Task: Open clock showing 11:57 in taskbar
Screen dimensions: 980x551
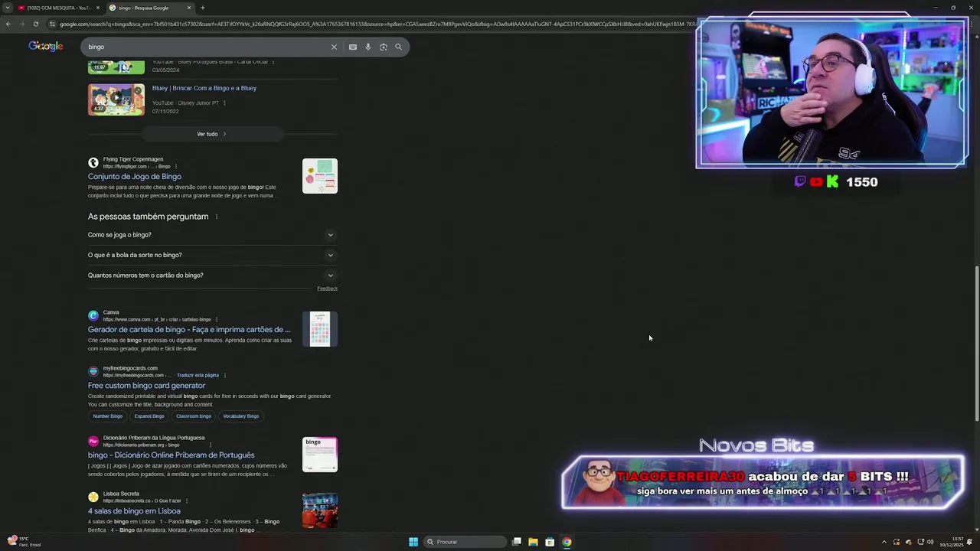Action: (x=952, y=542)
